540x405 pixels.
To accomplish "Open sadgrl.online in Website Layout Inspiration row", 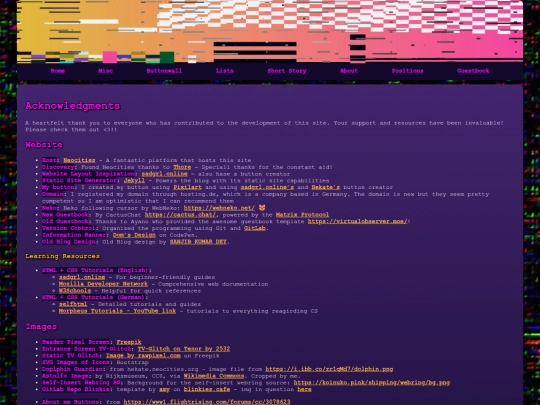I will pyautogui.click(x=164, y=174).
